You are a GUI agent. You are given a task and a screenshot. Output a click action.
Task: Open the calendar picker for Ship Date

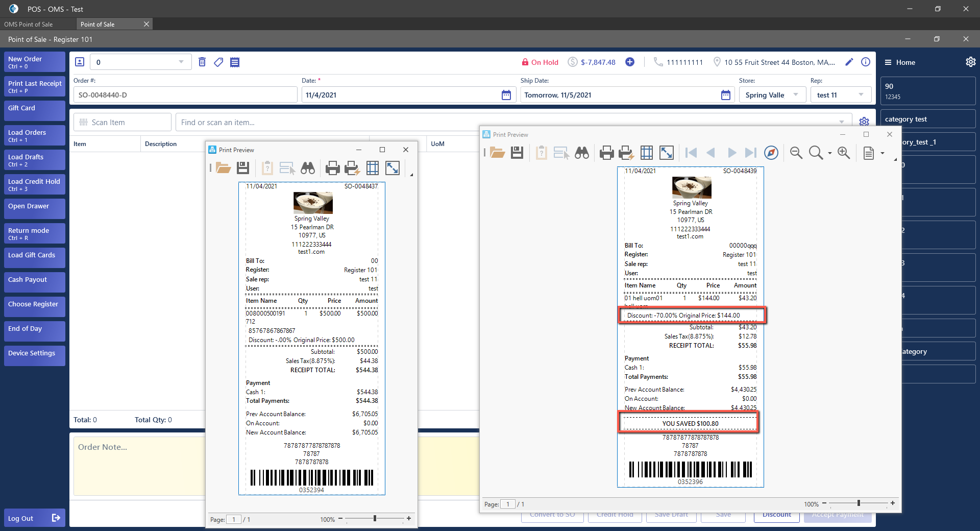(x=725, y=95)
